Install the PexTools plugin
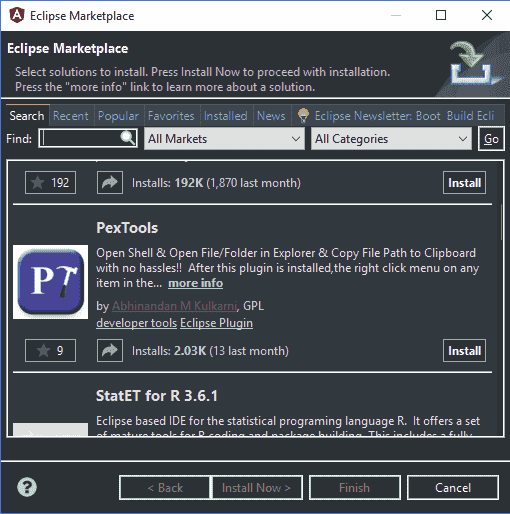 [464, 350]
